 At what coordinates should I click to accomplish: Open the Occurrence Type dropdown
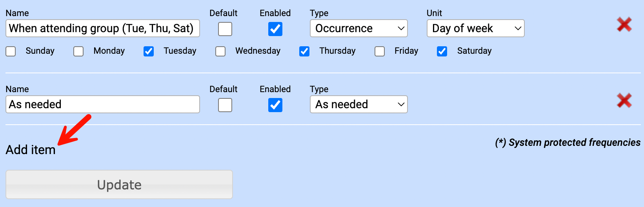click(358, 29)
